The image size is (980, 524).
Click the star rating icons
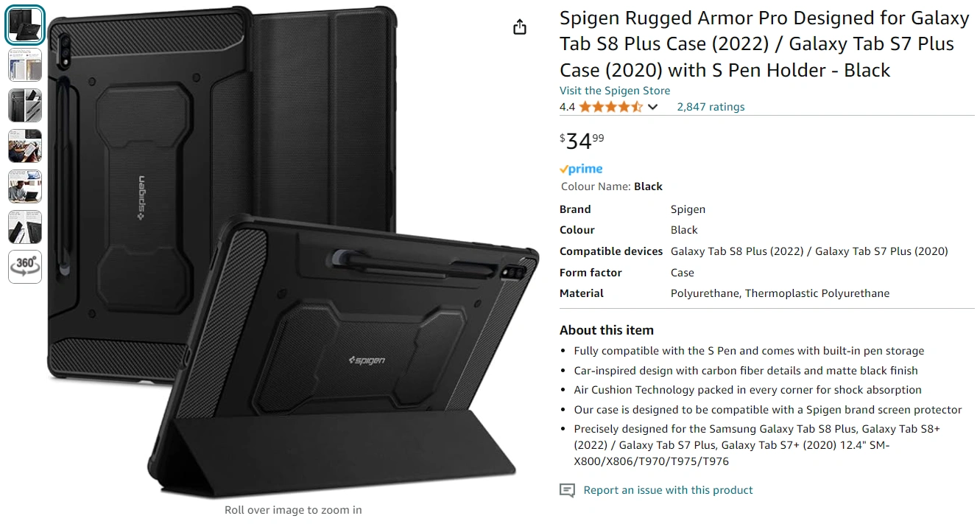pos(610,107)
